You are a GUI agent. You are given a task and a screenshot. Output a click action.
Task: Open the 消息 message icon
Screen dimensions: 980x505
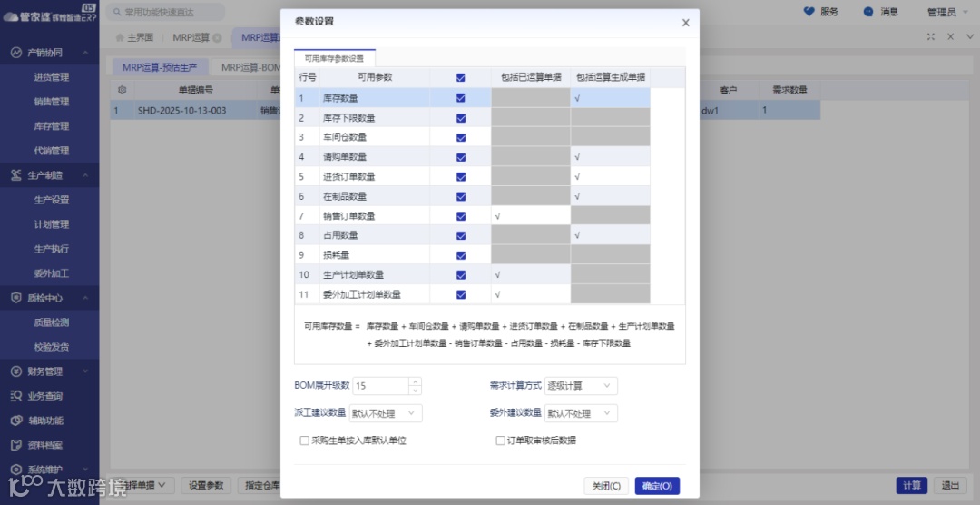tap(868, 11)
